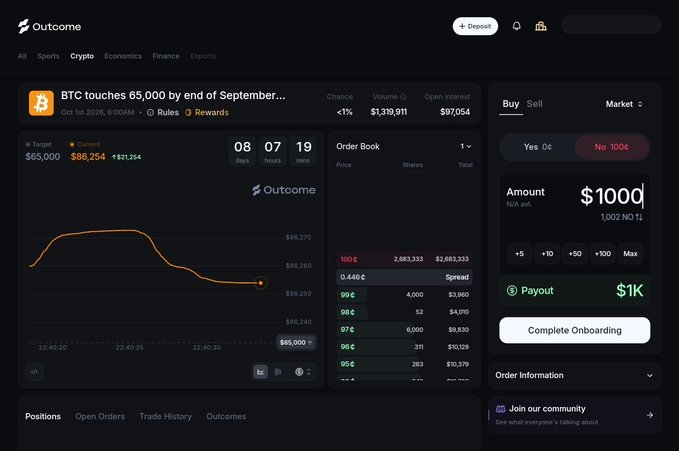Click the Outcome logo in the header
The height and width of the screenshot is (451, 679).
[x=49, y=26]
